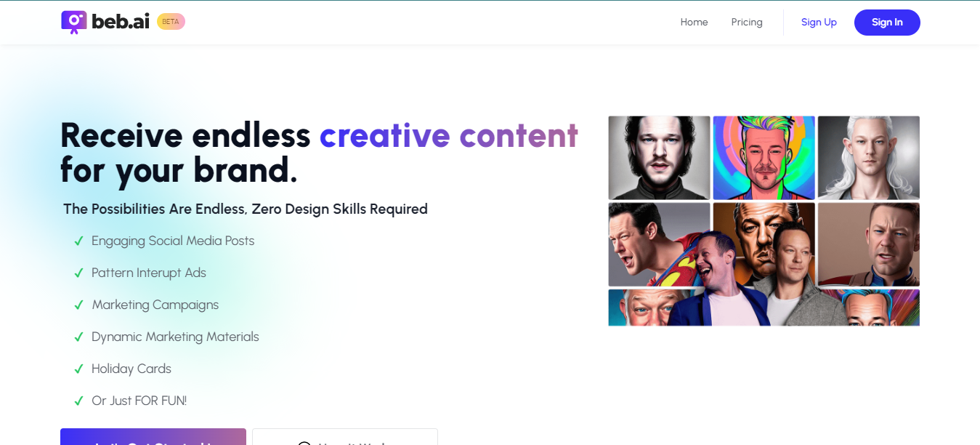Select the text "Pattern Interupt Ads"
This screenshot has height=445, width=980.
(149, 273)
